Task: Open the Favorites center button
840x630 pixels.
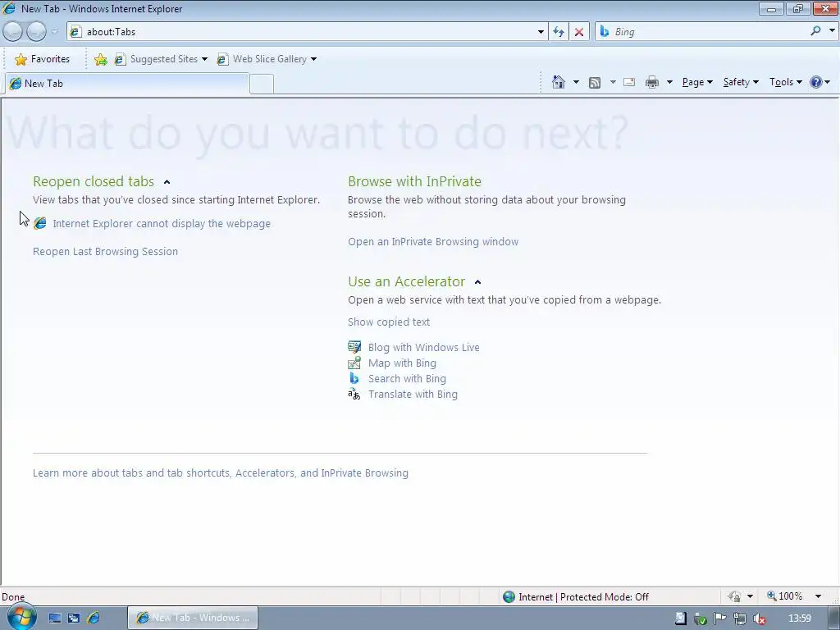Action: tap(43, 59)
